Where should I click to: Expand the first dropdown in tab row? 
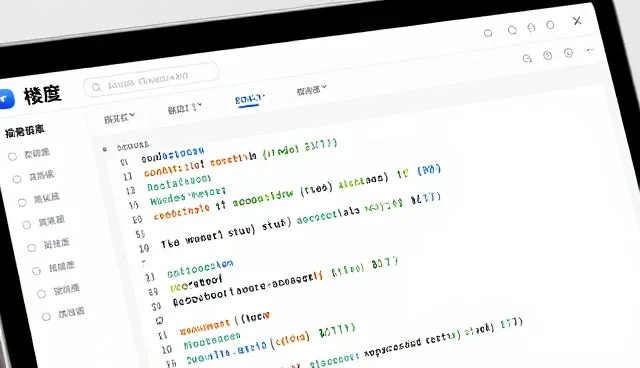[119, 118]
